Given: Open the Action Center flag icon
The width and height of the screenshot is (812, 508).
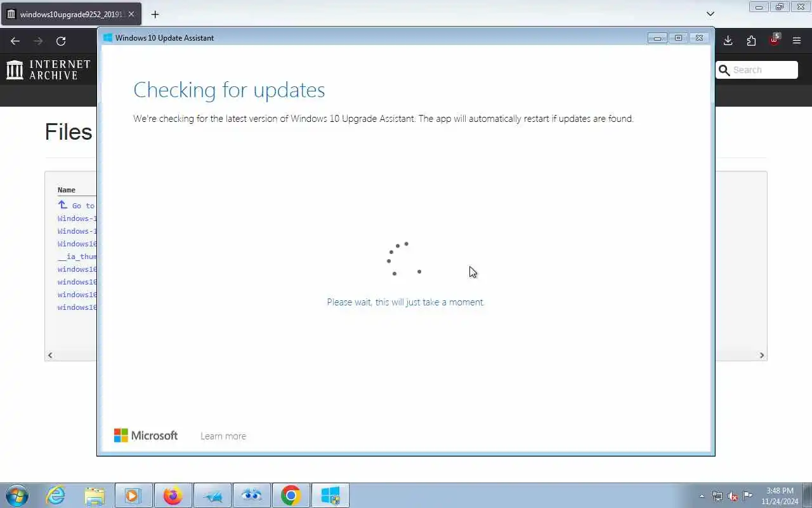Looking at the screenshot, I should [x=748, y=496].
